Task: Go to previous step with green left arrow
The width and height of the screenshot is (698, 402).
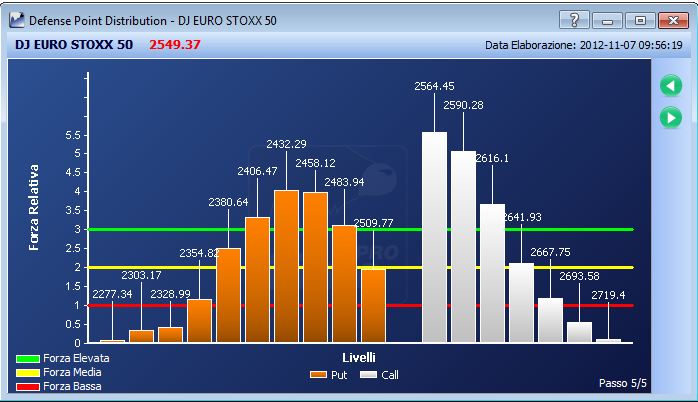Action: click(671, 85)
